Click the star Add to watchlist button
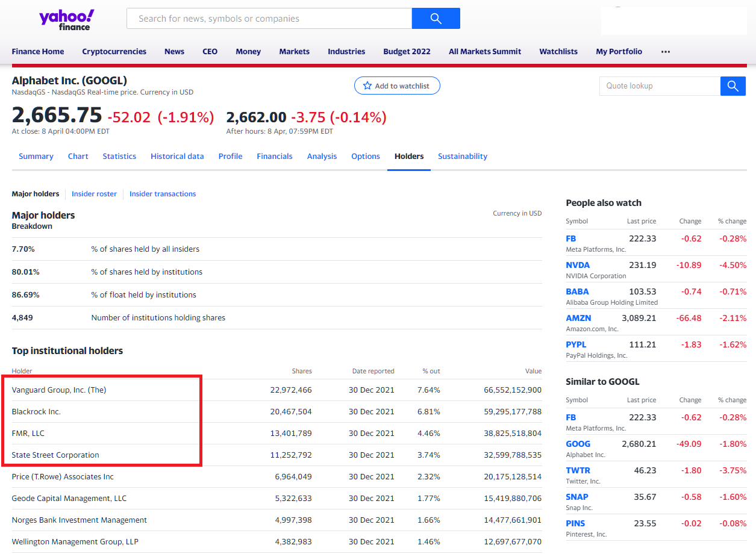This screenshot has width=756, height=554. coord(397,86)
